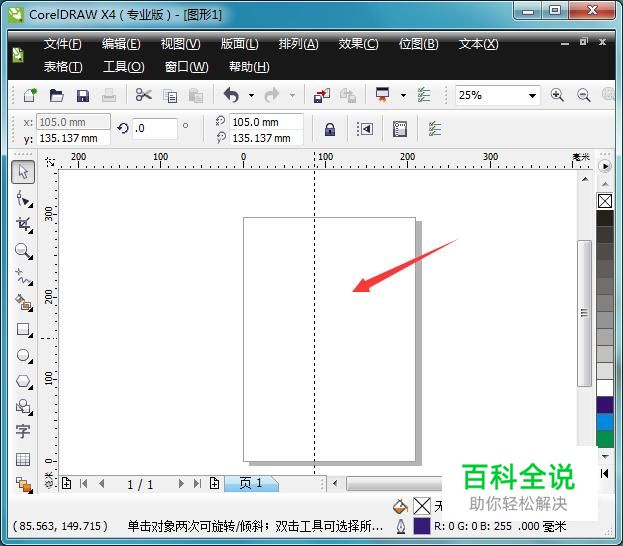Expand the application launcher dropdown arrow
The width and height of the screenshot is (623, 546).
click(403, 95)
